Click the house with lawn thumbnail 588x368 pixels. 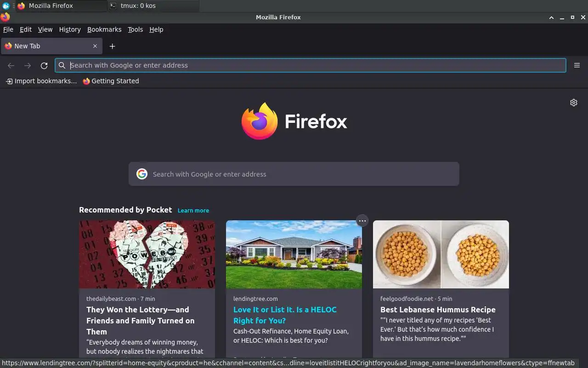coord(294,254)
